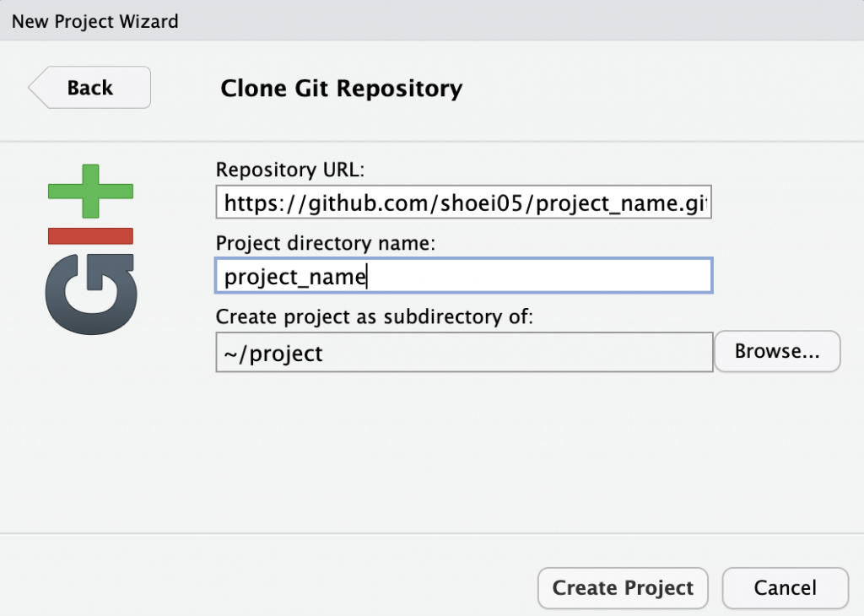Click the ~/project path text
864x616 pixels.
pyautogui.click(x=273, y=353)
